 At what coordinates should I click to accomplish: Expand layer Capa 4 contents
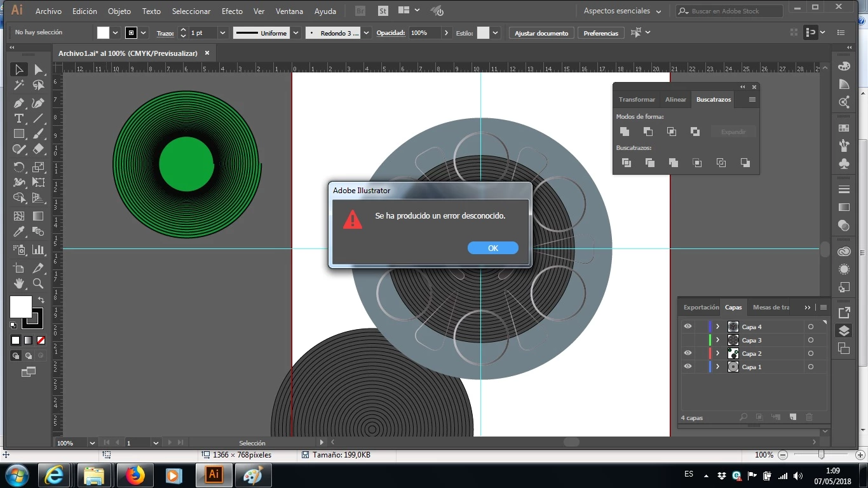pyautogui.click(x=718, y=327)
